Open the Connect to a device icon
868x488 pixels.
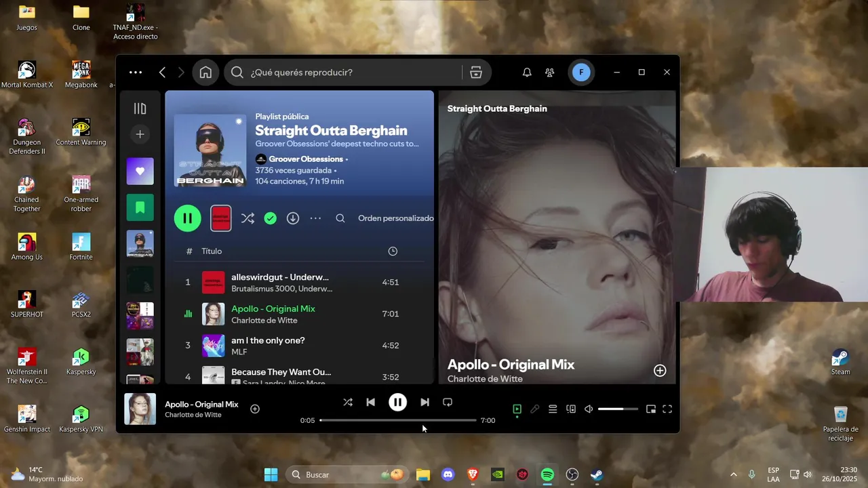point(571,409)
